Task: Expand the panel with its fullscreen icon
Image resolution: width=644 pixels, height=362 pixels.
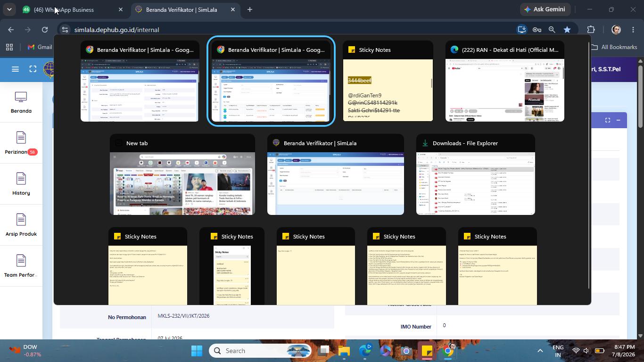Action: click(x=607, y=120)
